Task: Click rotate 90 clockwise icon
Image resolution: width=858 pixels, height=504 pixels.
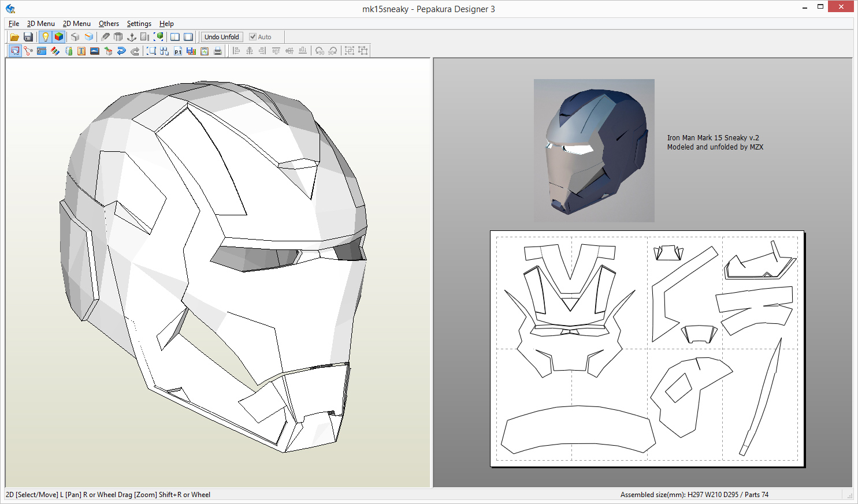Action: coord(333,51)
